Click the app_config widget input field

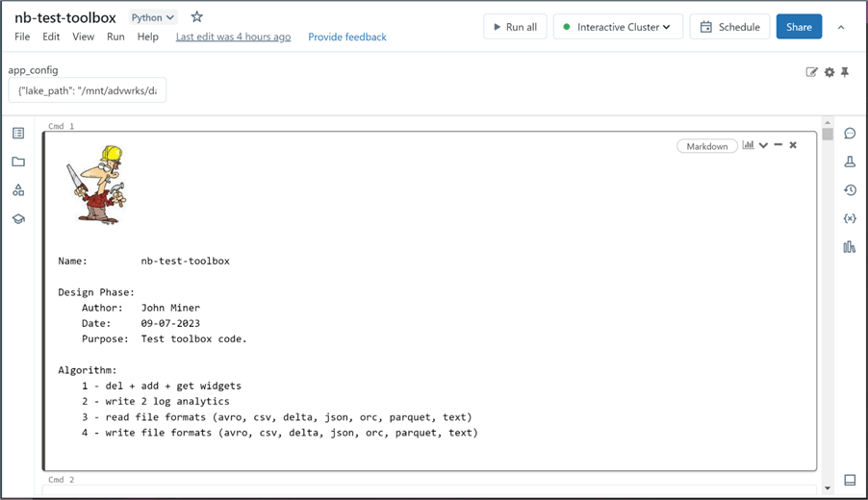click(87, 90)
